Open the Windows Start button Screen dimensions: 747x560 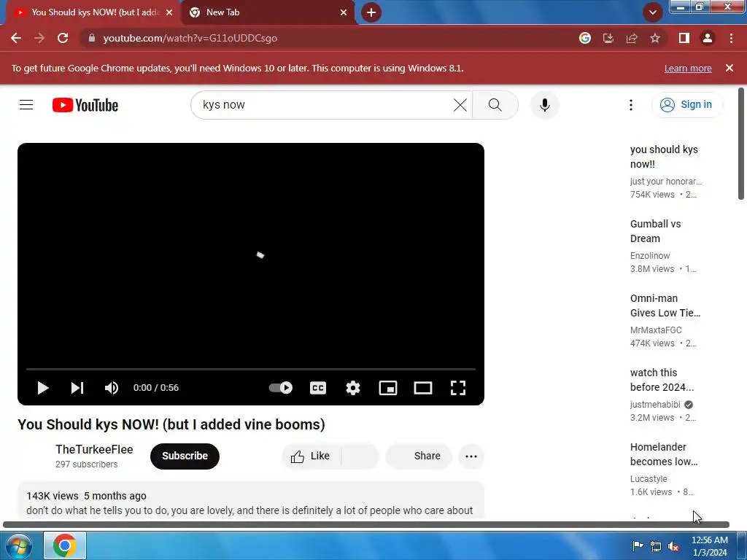coord(17,545)
